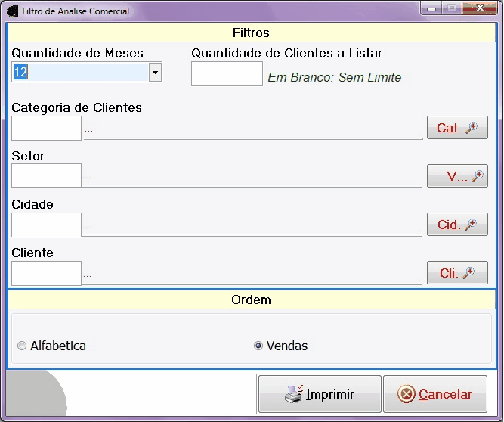This screenshot has height=422, width=504.
Task: Click the 'Categoria de Clientes' label
Action: (76, 107)
